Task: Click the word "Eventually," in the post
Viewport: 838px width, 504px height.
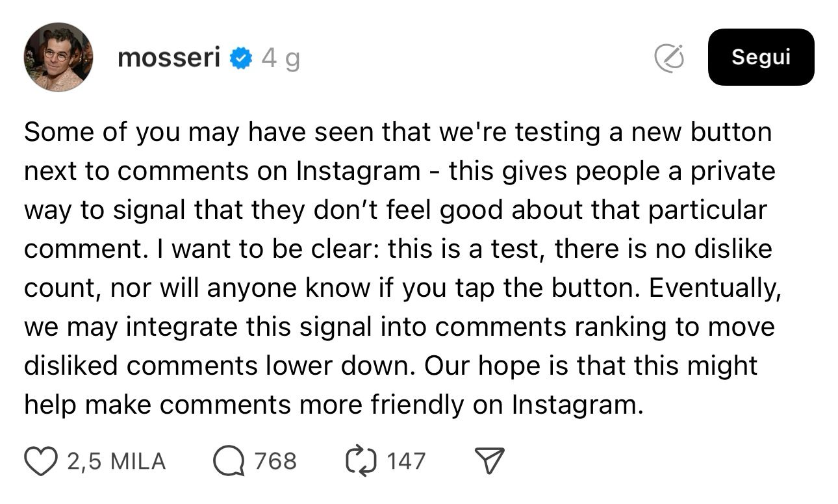Action: coord(715,288)
